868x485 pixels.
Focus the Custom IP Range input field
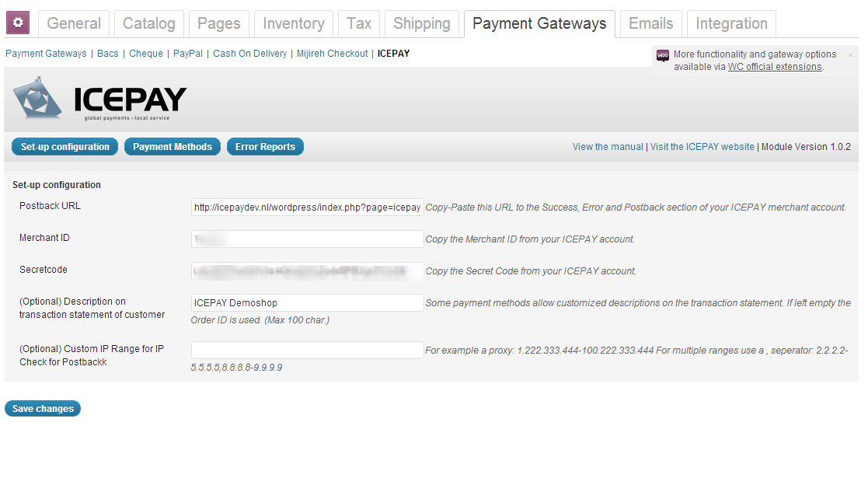[x=307, y=351]
